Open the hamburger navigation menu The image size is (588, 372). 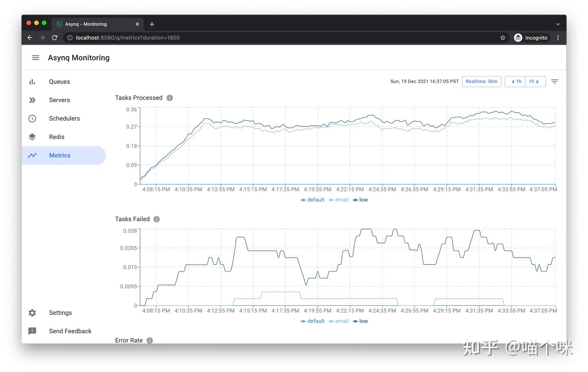(x=36, y=58)
